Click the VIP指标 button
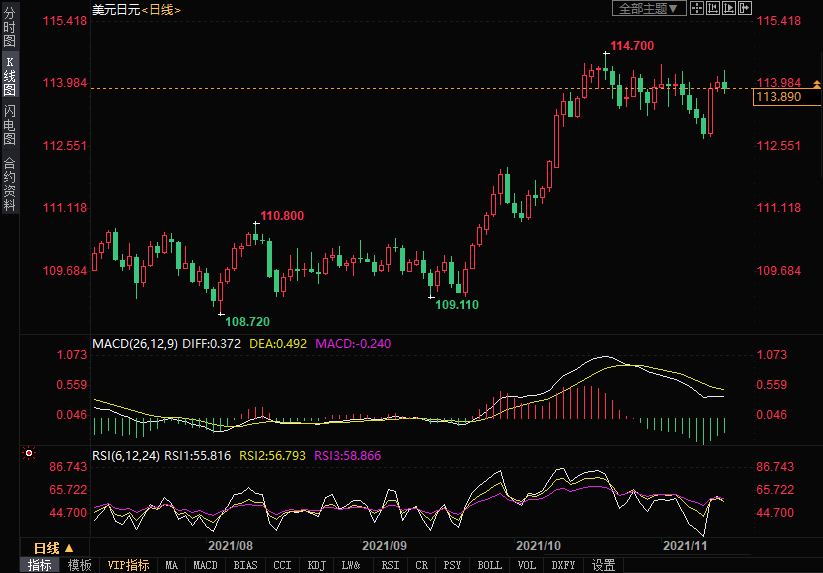This screenshot has width=823, height=573. tap(129, 565)
